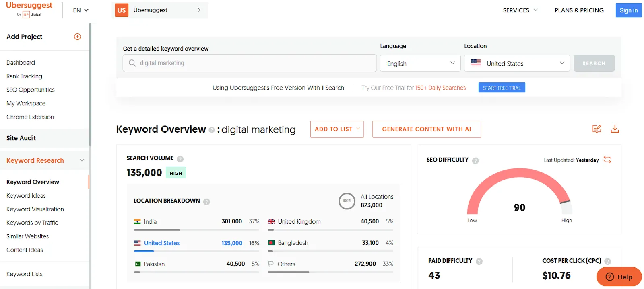This screenshot has height=289, width=644.
Task: Open the Location United States dropdown
Action: point(517,63)
